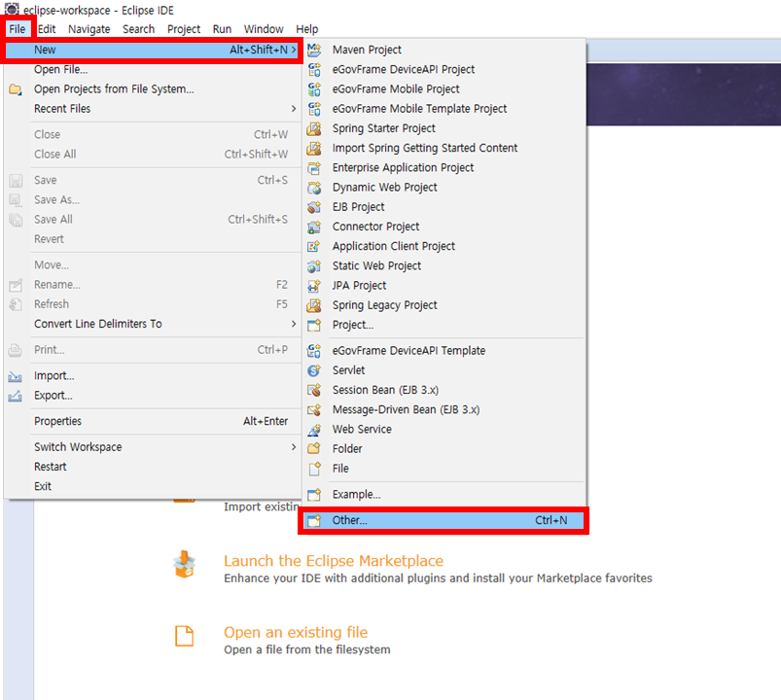The width and height of the screenshot is (781, 700).
Task: Click the Folder icon in New submenu
Action: click(314, 448)
